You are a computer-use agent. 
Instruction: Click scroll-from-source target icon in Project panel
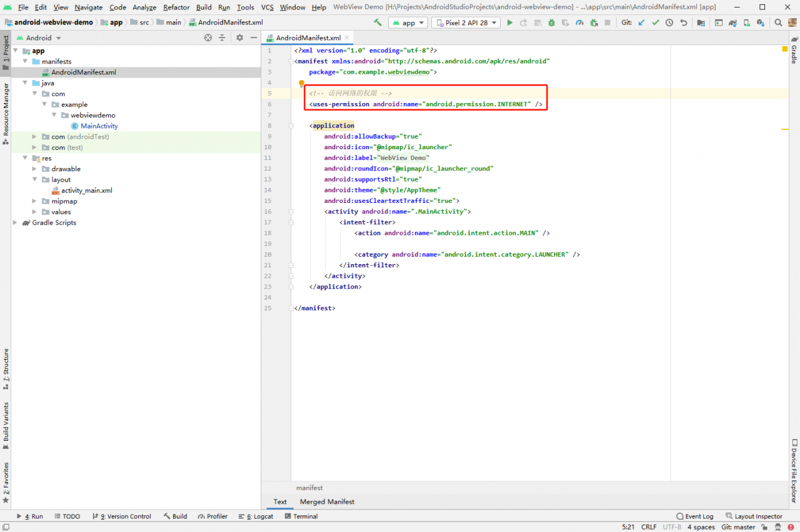click(x=208, y=37)
